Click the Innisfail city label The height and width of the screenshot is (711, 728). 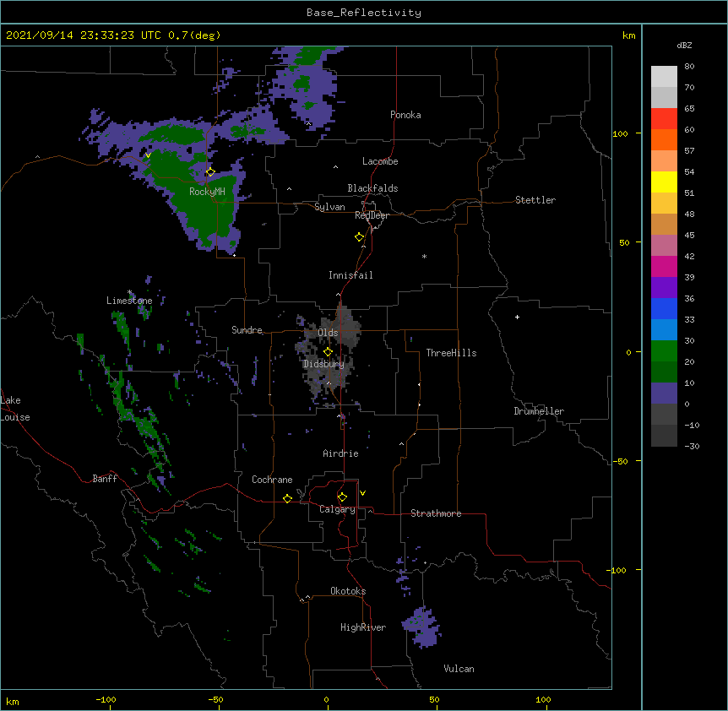click(x=350, y=275)
